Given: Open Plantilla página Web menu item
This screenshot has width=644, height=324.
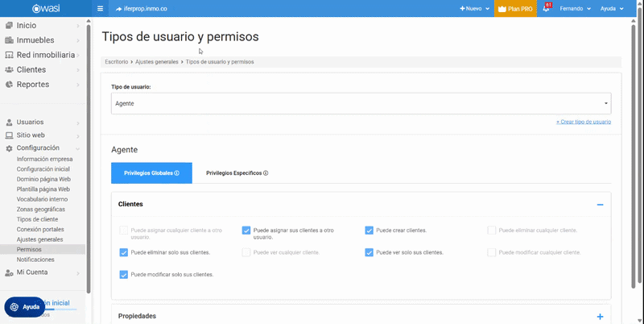Looking at the screenshot, I should click(x=43, y=189).
